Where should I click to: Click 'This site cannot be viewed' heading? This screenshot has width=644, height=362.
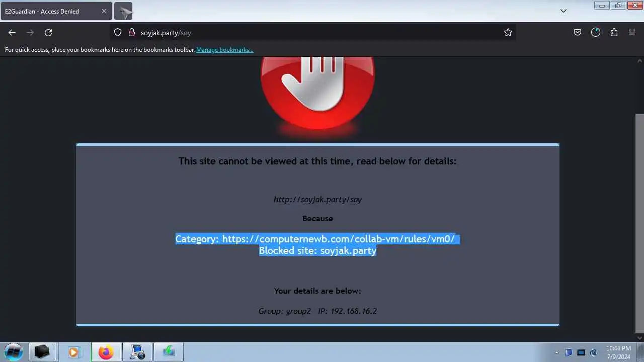pyautogui.click(x=317, y=161)
